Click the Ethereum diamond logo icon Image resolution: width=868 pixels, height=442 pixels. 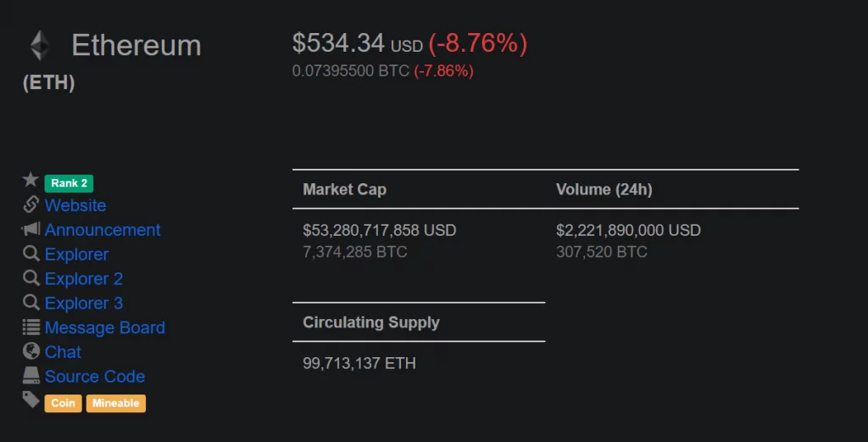tap(39, 45)
